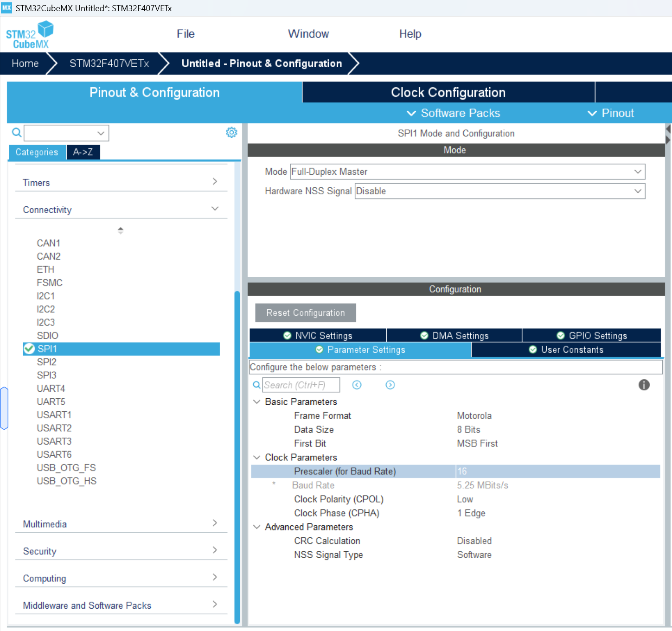672x631 pixels.
Task: Select CAN2 peripheral
Action: point(49,256)
